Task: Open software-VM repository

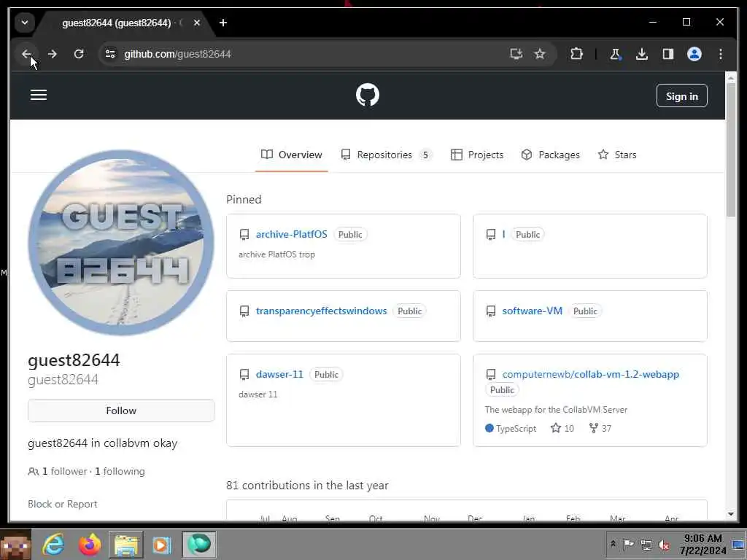Action: click(532, 311)
